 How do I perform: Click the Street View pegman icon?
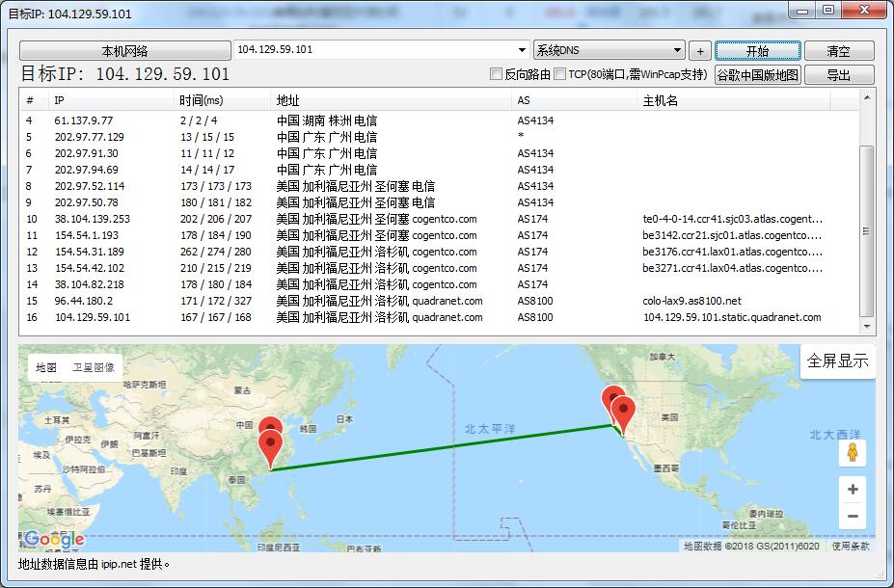[x=853, y=453]
